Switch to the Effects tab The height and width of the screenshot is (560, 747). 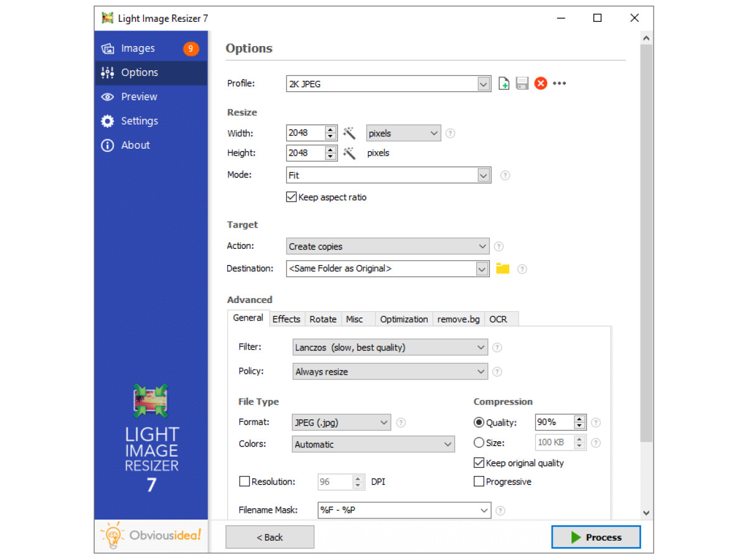click(286, 319)
